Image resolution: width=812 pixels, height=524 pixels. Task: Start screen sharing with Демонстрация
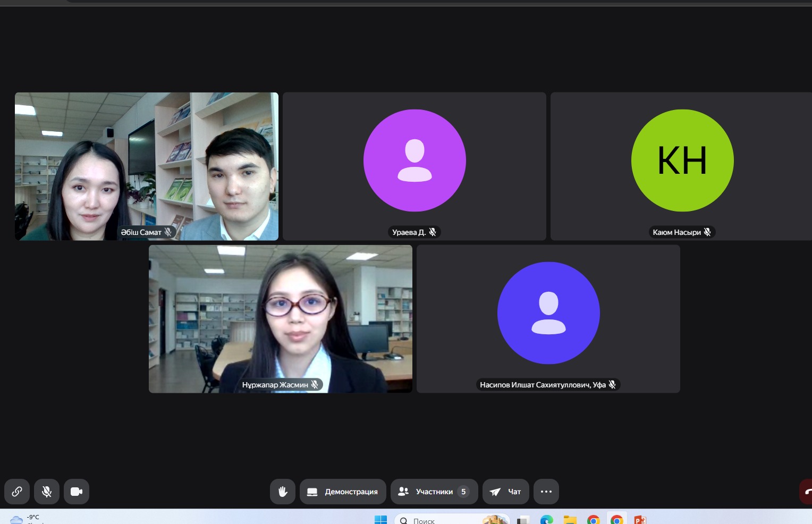[343, 492]
